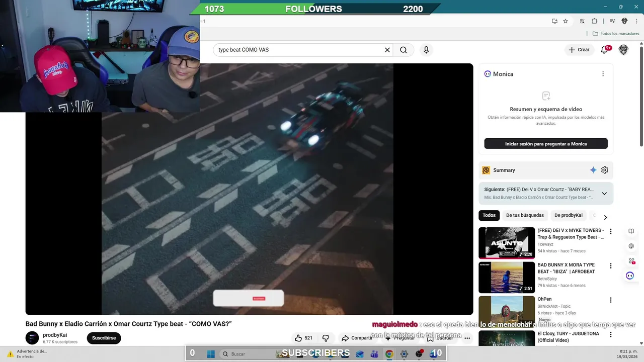Open the translate extension icon in Chrome toolbar
The width and height of the screenshot is (644, 362).
click(582, 21)
